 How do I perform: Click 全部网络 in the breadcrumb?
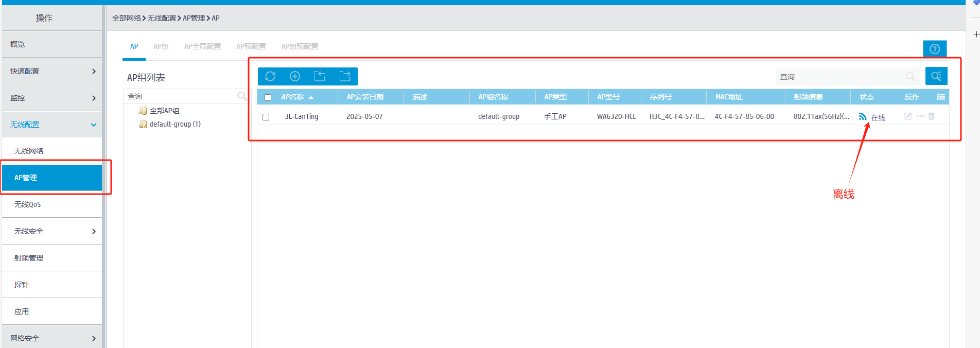[x=127, y=18]
